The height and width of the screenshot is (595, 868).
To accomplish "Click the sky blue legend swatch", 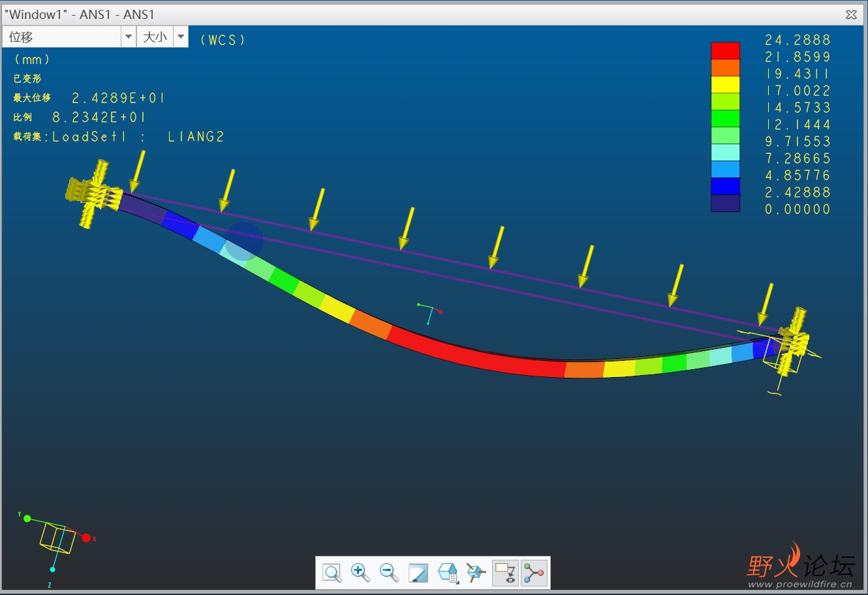I will tap(725, 170).
